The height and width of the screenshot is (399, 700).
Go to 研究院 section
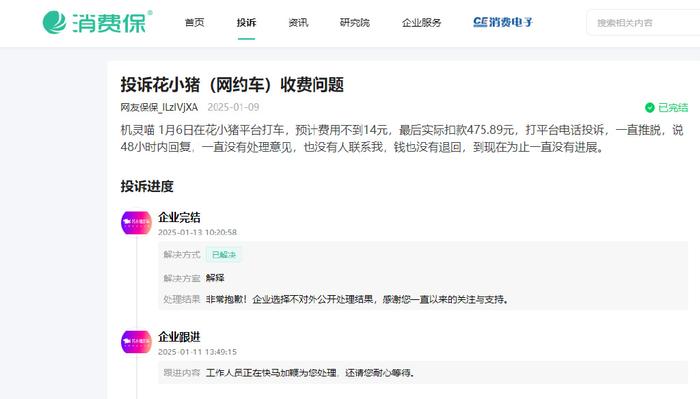(x=354, y=22)
